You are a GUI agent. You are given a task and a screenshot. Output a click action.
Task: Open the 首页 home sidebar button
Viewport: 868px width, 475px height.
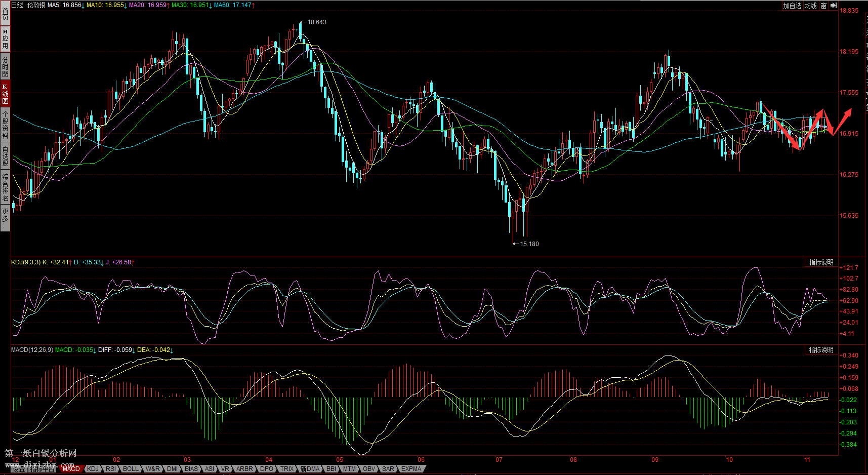tap(5, 14)
